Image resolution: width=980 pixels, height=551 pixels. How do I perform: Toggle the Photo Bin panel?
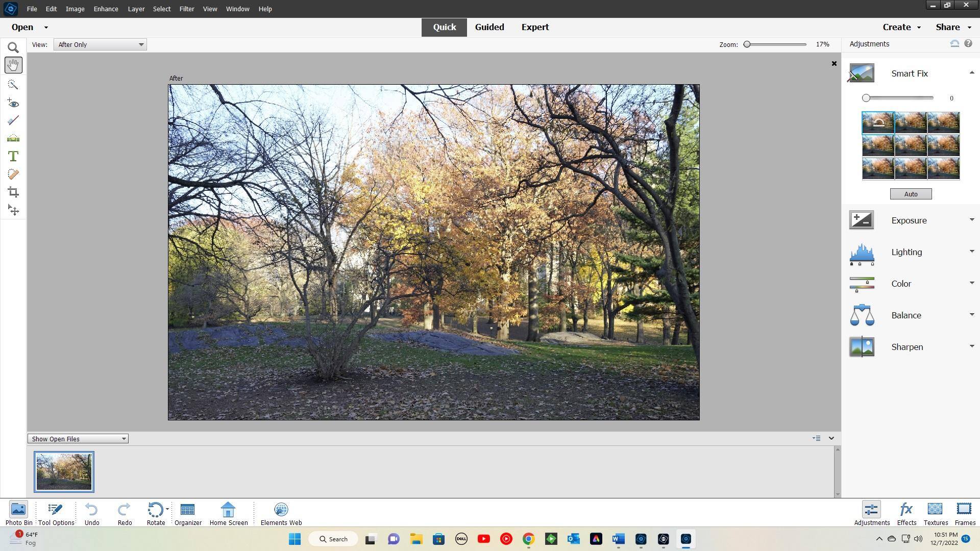pos(19,513)
